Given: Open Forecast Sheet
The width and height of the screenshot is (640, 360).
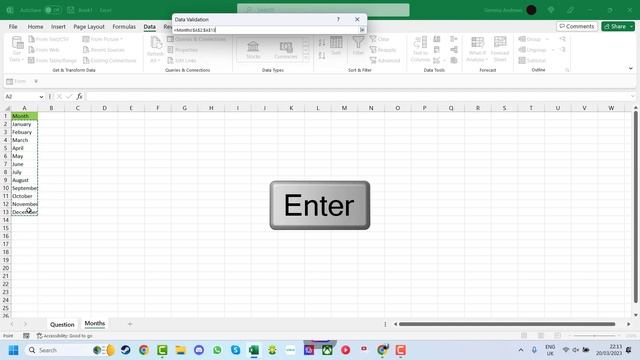Looking at the screenshot, I should (x=500, y=49).
